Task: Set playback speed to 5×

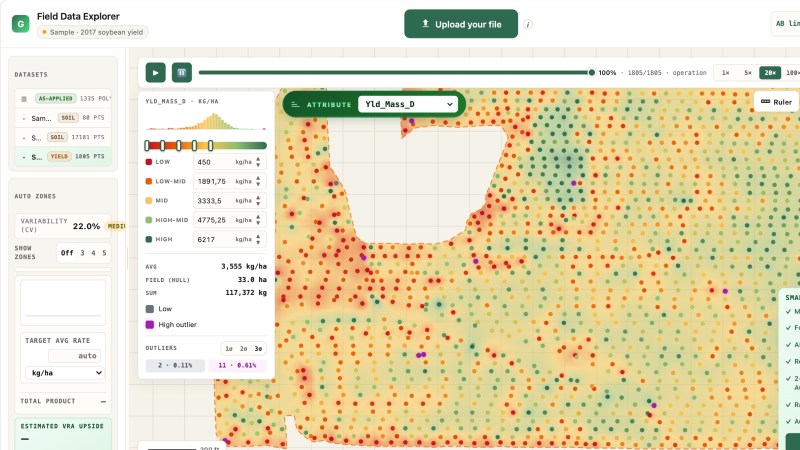Action: pyautogui.click(x=747, y=73)
